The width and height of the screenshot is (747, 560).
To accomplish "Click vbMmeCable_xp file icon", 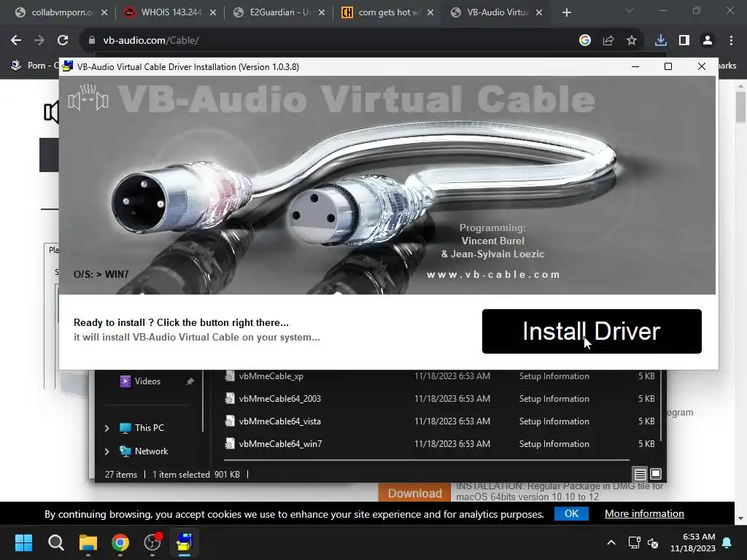I will click(230, 376).
